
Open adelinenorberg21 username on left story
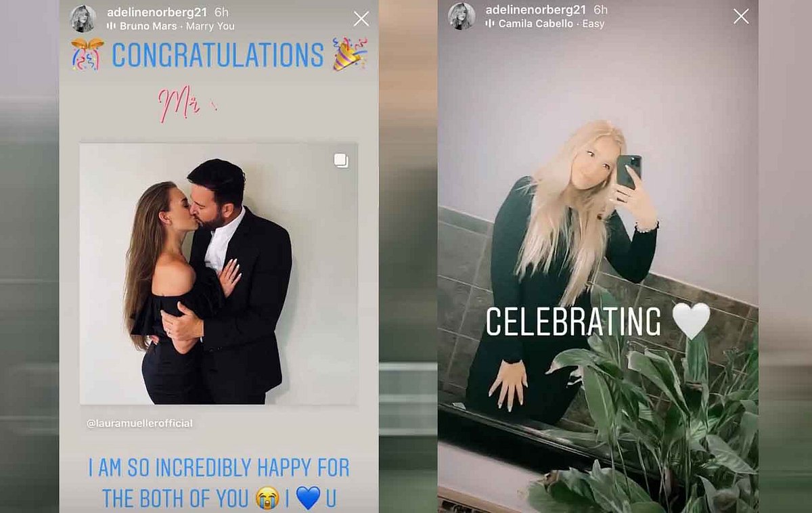(158, 12)
